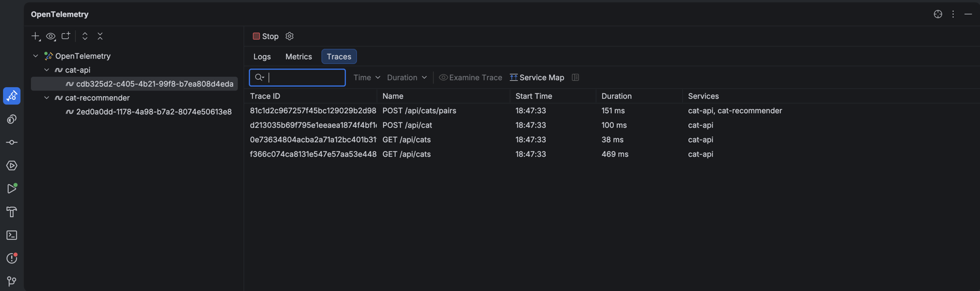Image resolution: width=980 pixels, height=291 pixels.
Task: Switch to the Metrics tab
Action: click(x=299, y=56)
